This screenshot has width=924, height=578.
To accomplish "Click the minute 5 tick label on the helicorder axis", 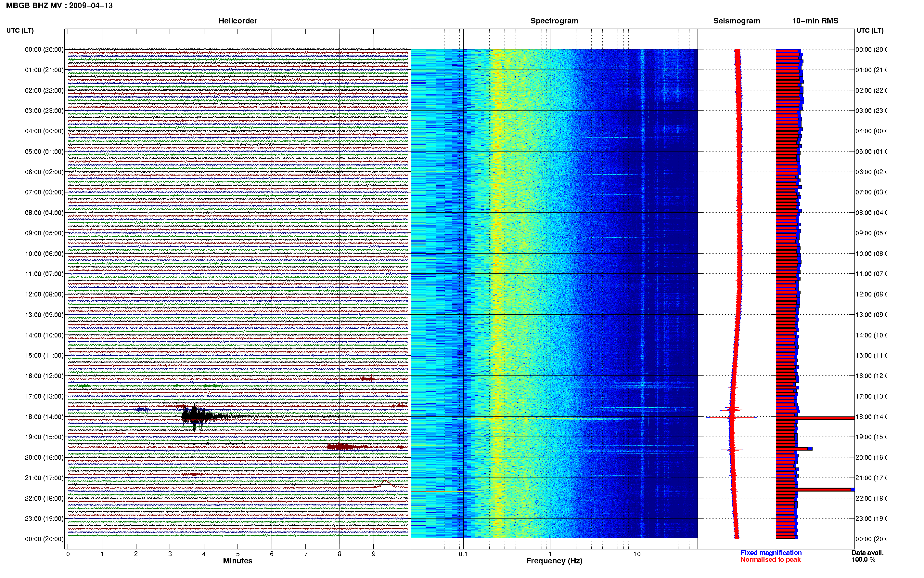I will tap(237, 554).
